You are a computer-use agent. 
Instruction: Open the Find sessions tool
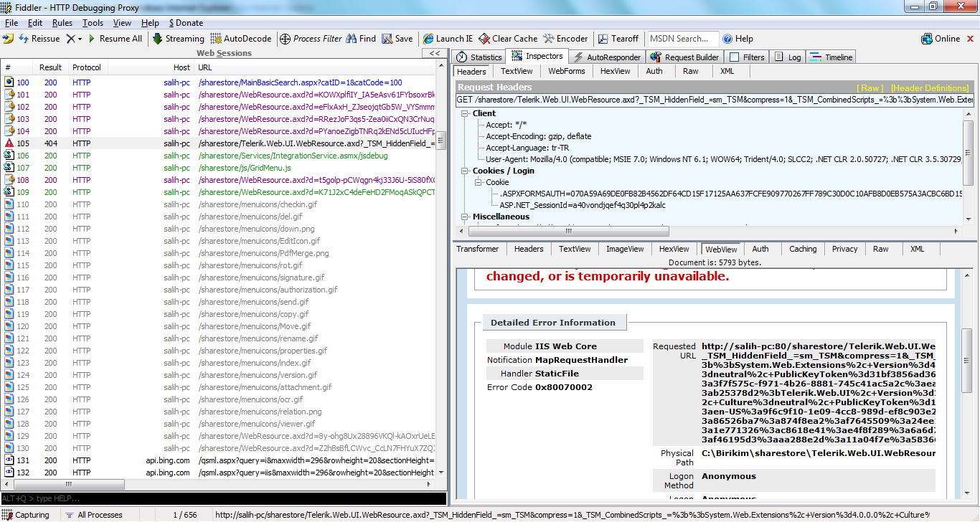[x=361, y=39]
